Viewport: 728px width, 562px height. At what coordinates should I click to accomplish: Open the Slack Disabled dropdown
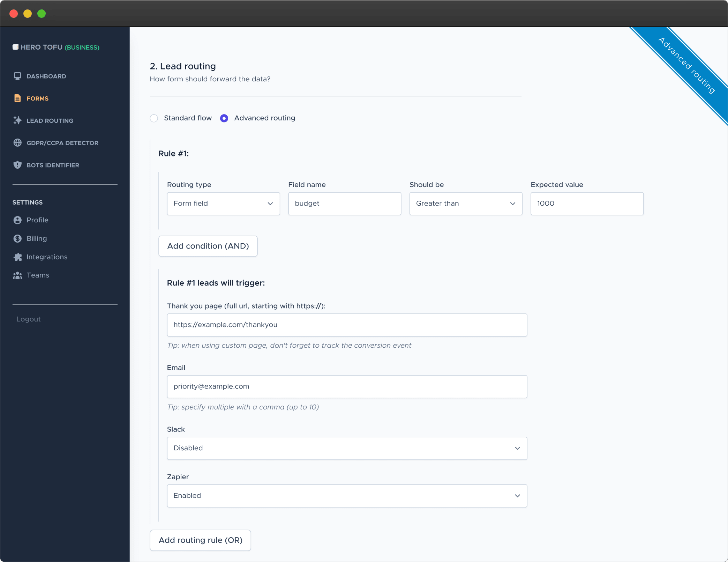347,448
